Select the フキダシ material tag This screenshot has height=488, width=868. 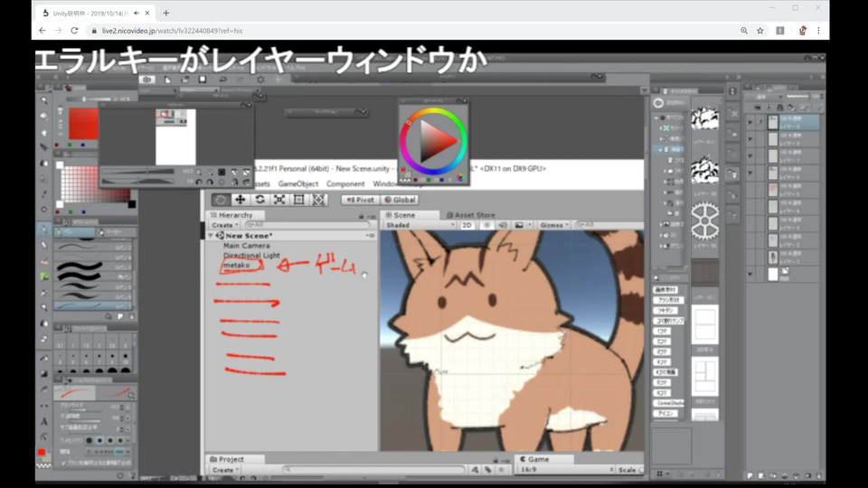click(665, 310)
